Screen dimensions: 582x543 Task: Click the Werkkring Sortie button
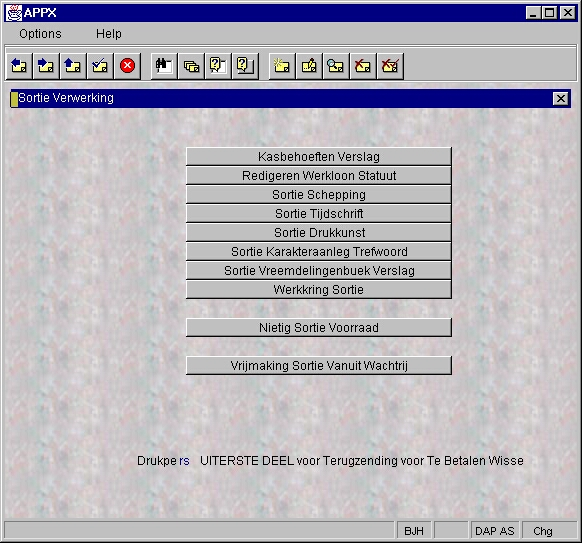click(x=319, y=290)
